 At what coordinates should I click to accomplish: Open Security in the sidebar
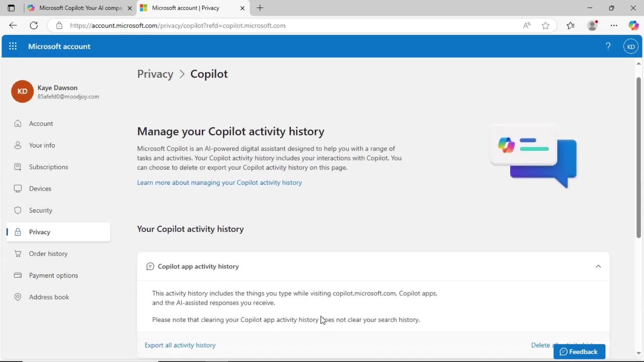pos(58,210)
